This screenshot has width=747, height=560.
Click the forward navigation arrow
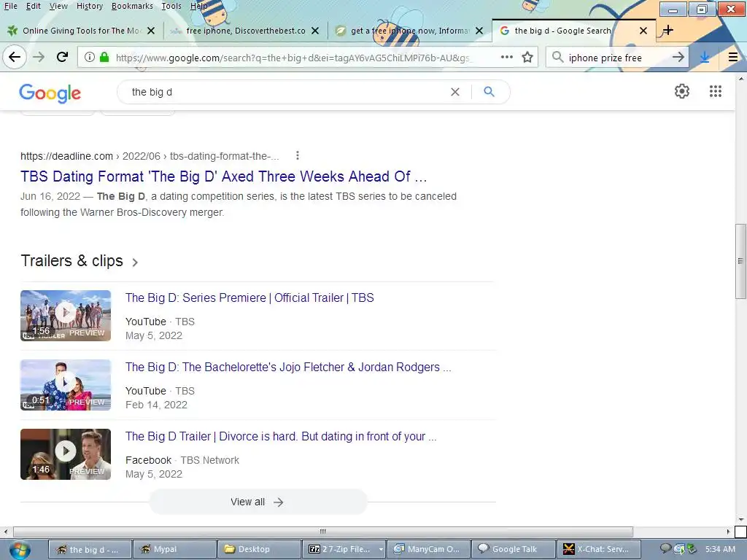39,58
